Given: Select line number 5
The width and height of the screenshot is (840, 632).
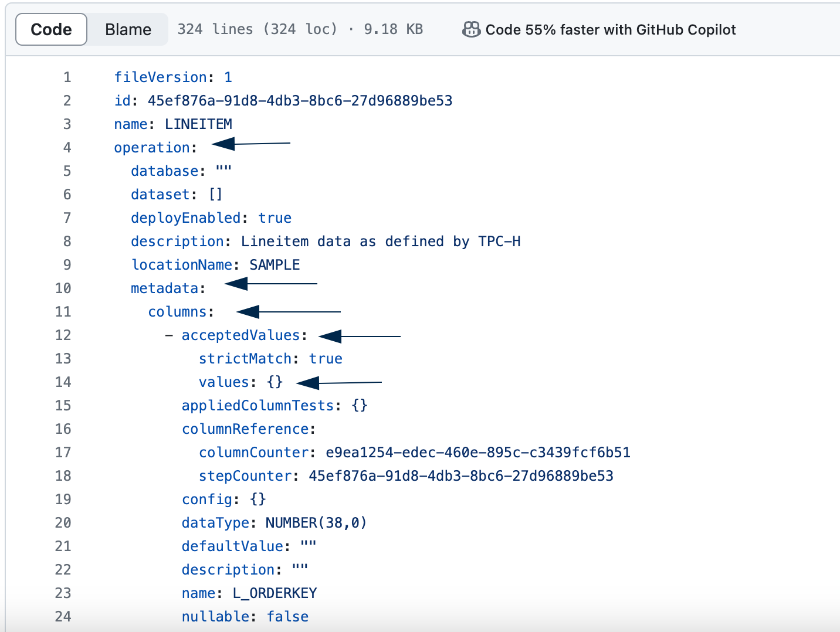Looking at the screenshot, I should pos(67,171).
